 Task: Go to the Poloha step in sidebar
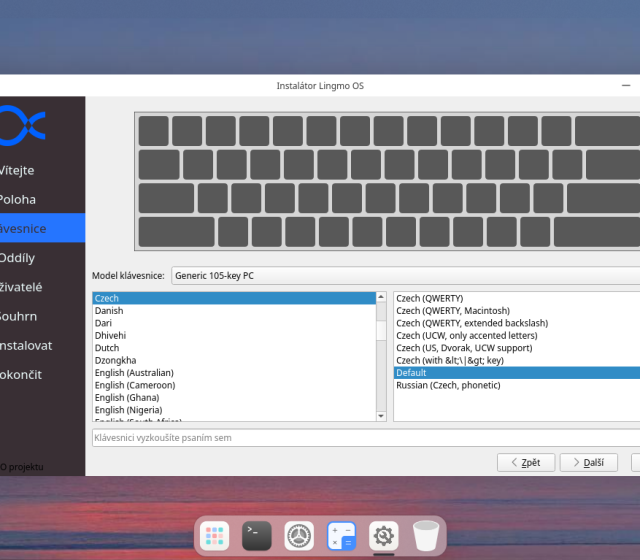(x=18, y=200)
